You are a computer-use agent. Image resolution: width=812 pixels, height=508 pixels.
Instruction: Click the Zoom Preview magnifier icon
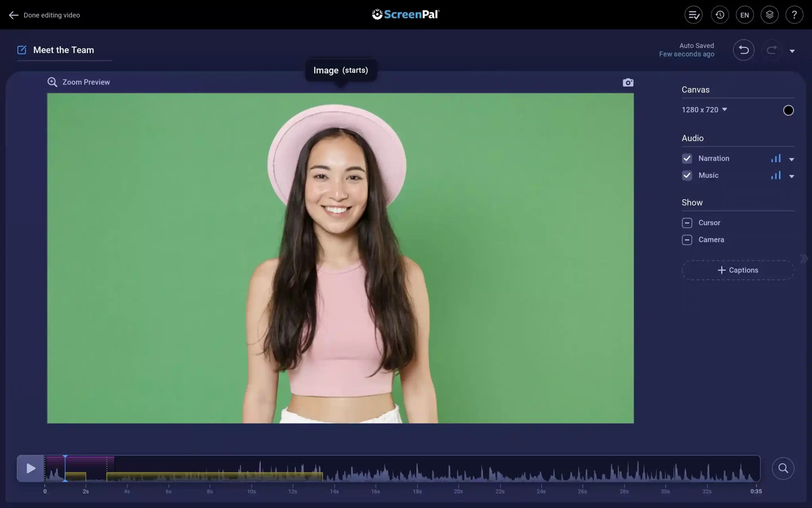(52, 82)
